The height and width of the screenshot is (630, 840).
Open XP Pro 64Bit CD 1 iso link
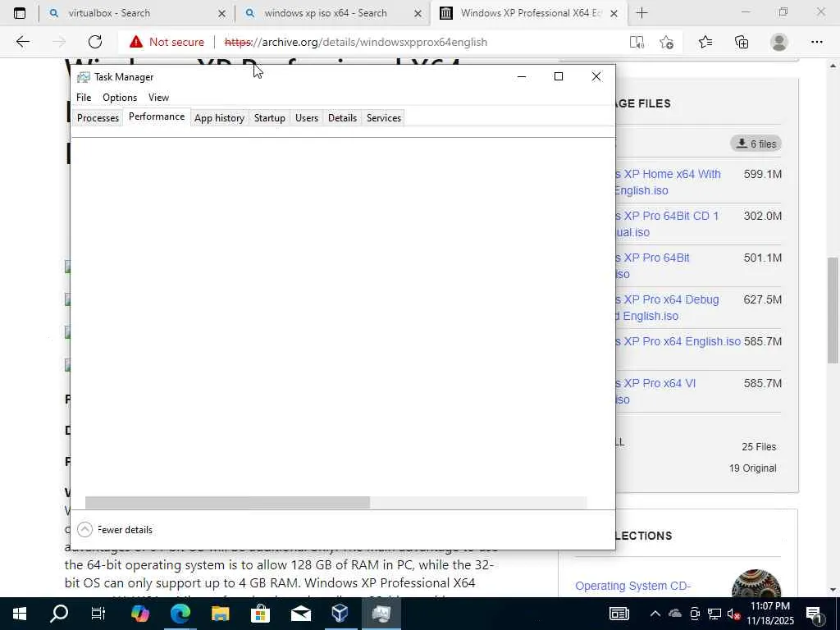[666, 224]
